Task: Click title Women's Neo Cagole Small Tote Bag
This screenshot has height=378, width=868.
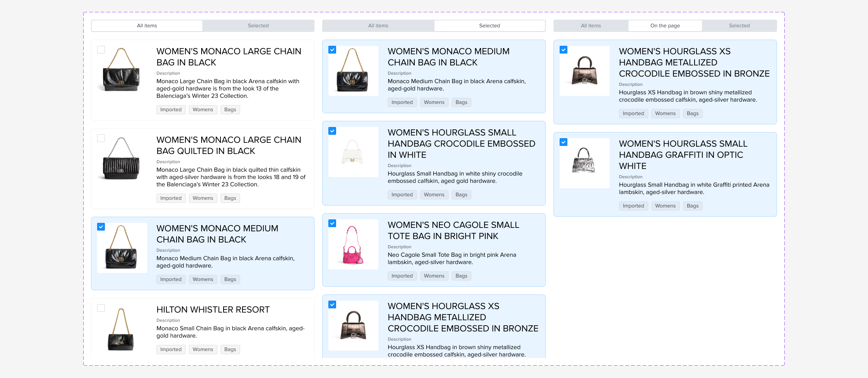Action: pyautogui.click(x=453, y=231)
